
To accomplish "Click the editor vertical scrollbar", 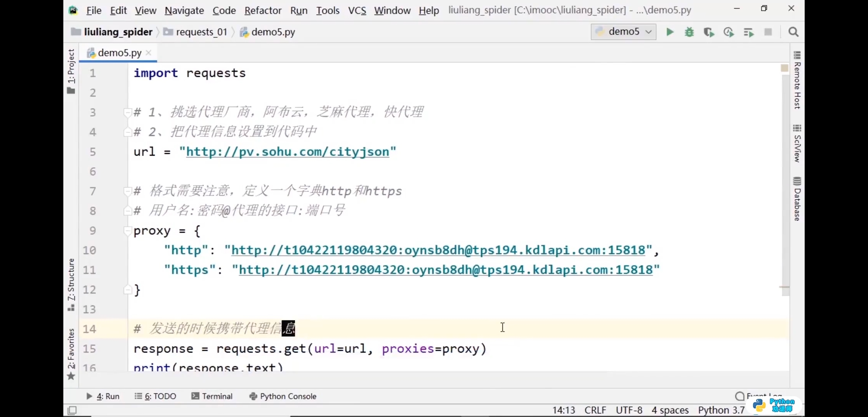I will pyautogui.click(x=785, y=185).
